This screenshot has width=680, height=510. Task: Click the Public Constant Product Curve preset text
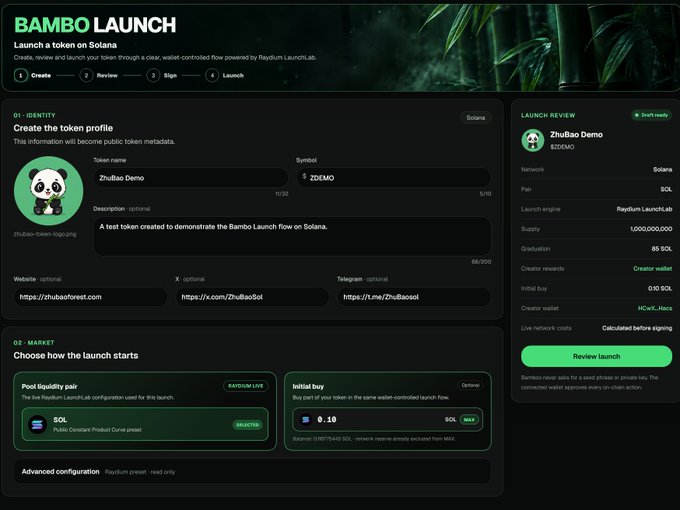97,430
